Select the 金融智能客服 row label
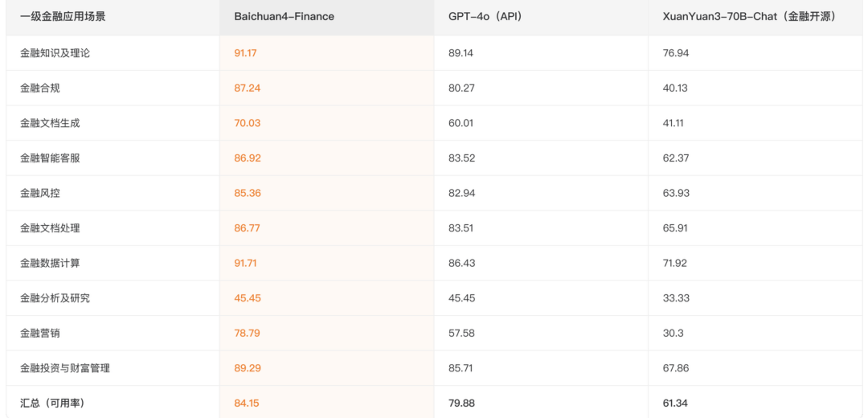This screenshot has width=868, height=418. pyautogui.click(x=50, y=158)
